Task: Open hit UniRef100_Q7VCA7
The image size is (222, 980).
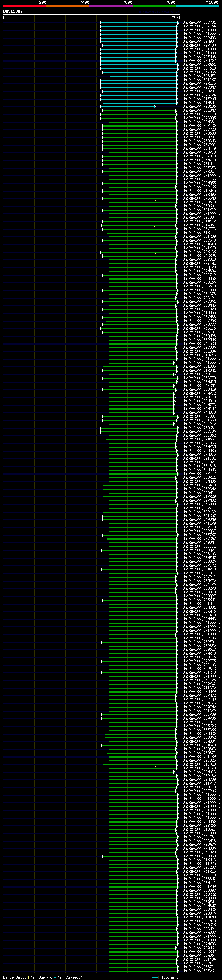Action: [199, 539]
